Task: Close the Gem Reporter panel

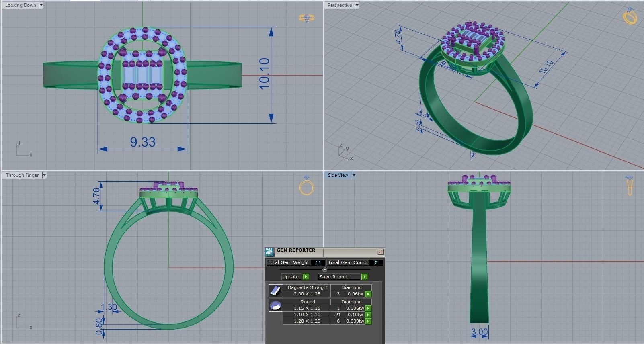Action: point(380,252)
